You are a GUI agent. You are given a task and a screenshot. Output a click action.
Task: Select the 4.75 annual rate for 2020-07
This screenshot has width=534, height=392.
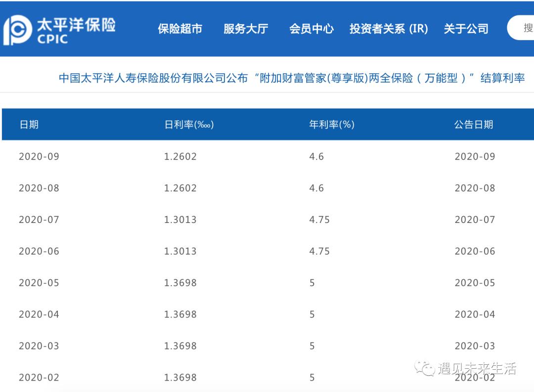click(x=319, y=219)
